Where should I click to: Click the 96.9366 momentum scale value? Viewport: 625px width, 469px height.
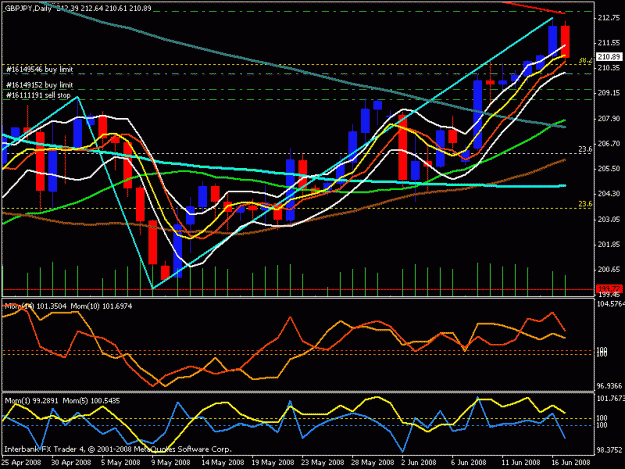click(609, 386)
